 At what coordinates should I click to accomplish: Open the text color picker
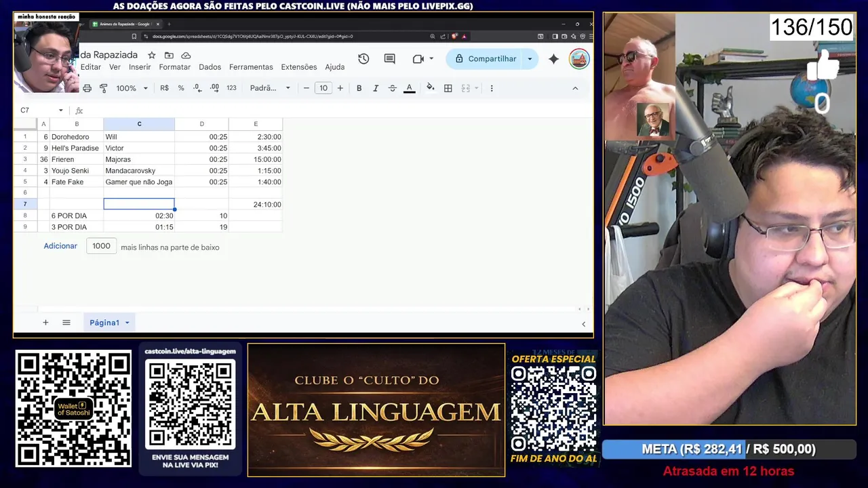pos(409,88)
